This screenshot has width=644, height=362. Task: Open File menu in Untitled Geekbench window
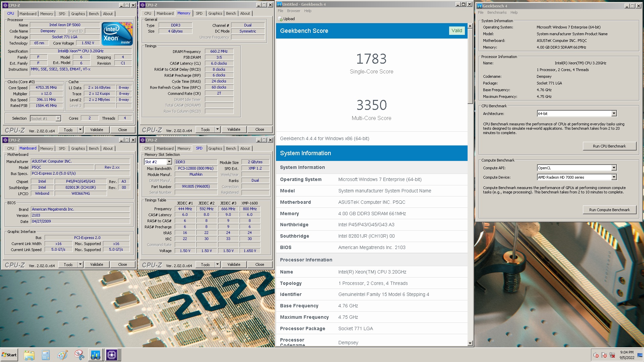[x=280, y=11]
